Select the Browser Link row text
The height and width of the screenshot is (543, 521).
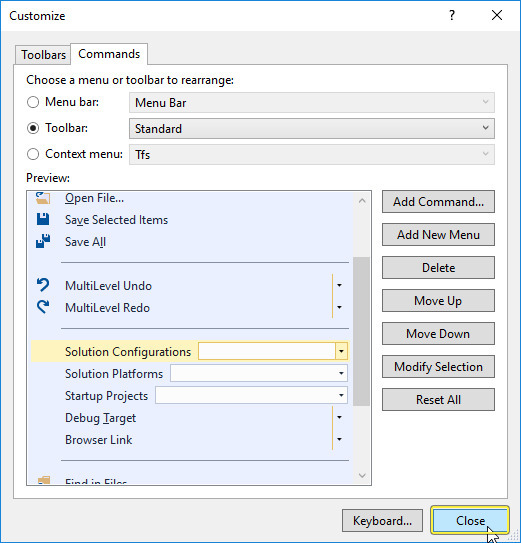point(98,440)
